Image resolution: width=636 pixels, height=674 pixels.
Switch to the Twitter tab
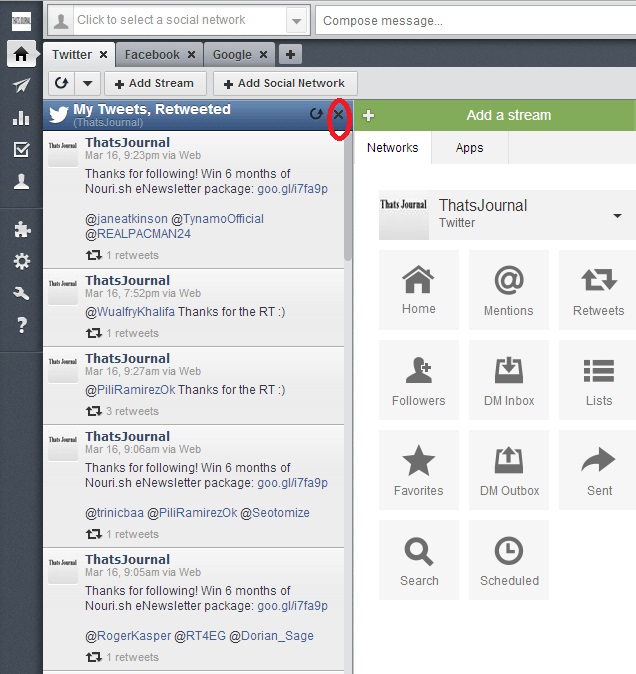click(72, 55)
